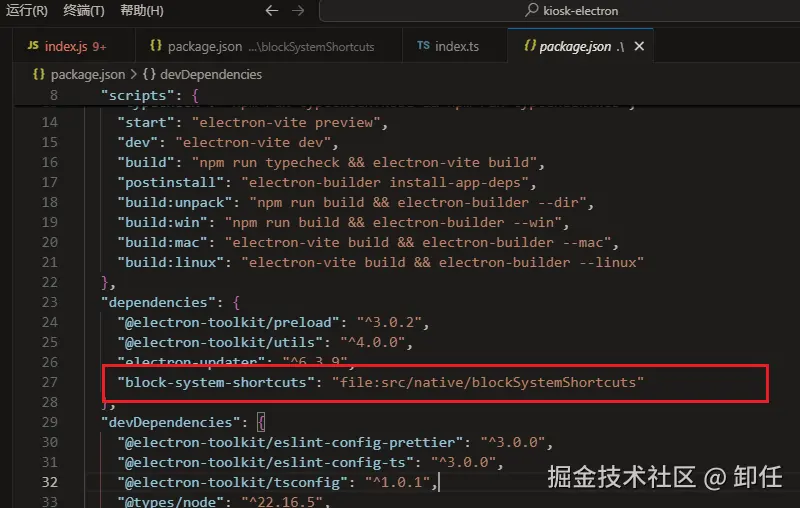
Task: Click line number 27 in gutter
Action: tap(49, 382)
